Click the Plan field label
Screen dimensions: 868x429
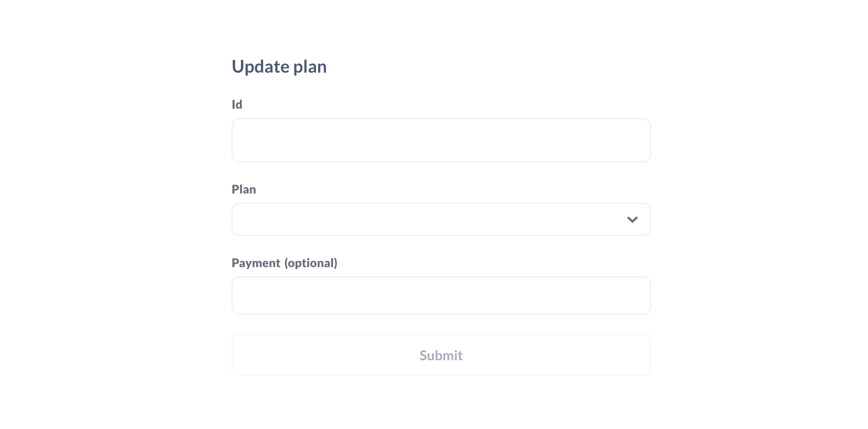(244, 189)
